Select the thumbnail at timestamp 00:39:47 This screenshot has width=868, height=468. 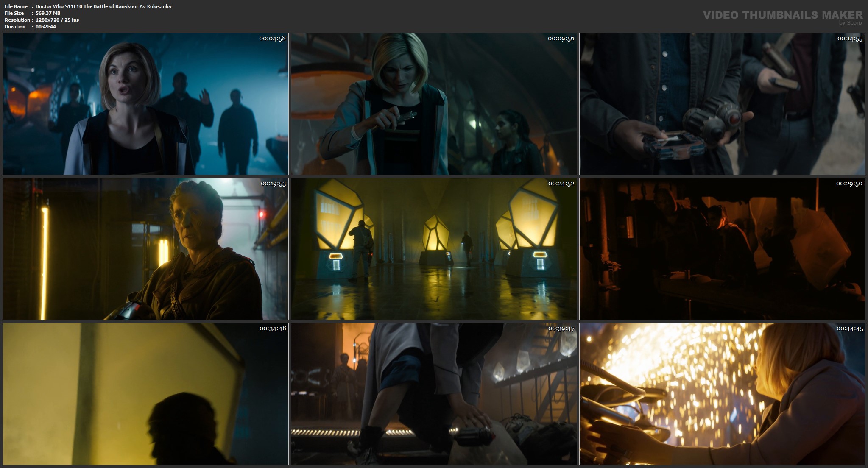(434, 394)
